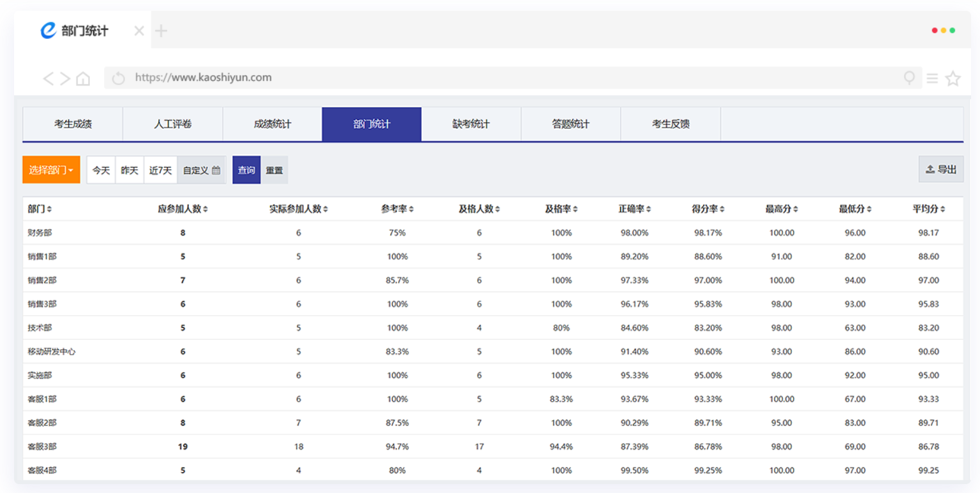Click the 查询 search button
The image size is (980, 493).
tap(246, 170)
